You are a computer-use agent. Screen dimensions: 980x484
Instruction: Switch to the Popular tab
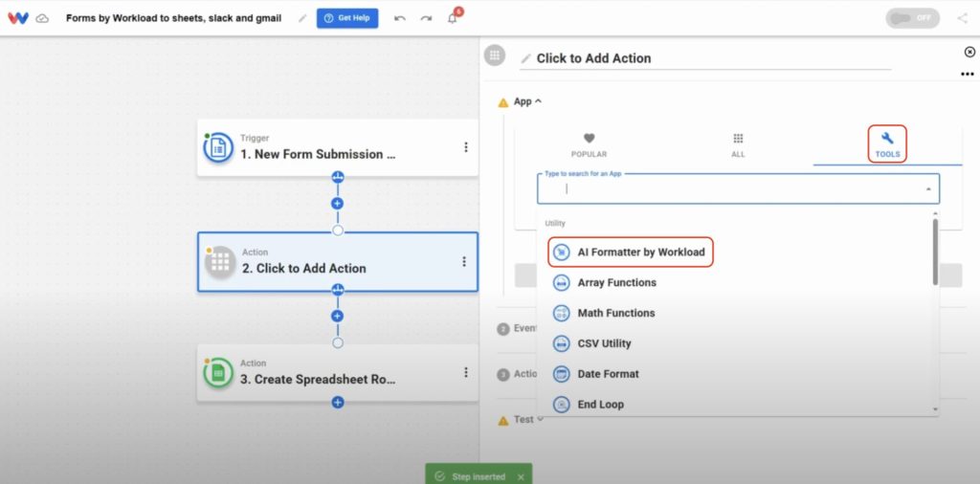point(589,145)
